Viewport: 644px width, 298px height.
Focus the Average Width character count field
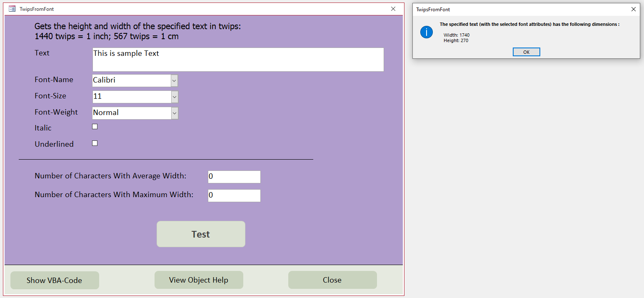click(234, 177)
